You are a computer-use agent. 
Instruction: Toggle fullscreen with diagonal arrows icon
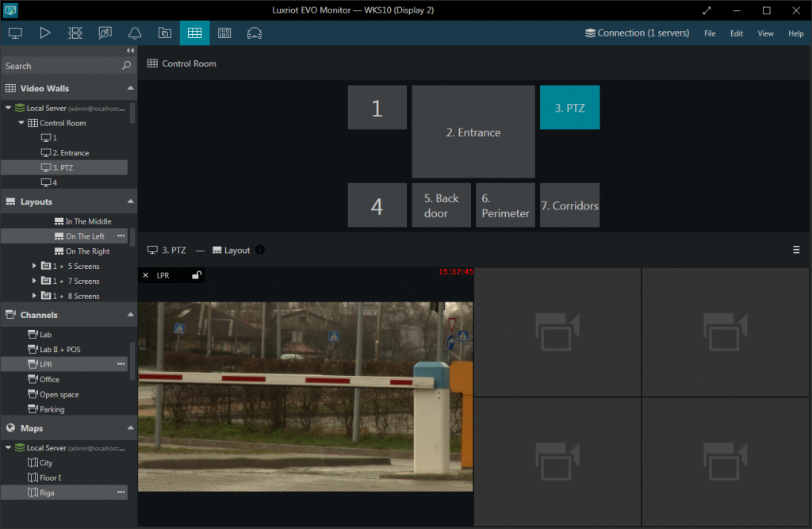707,10
